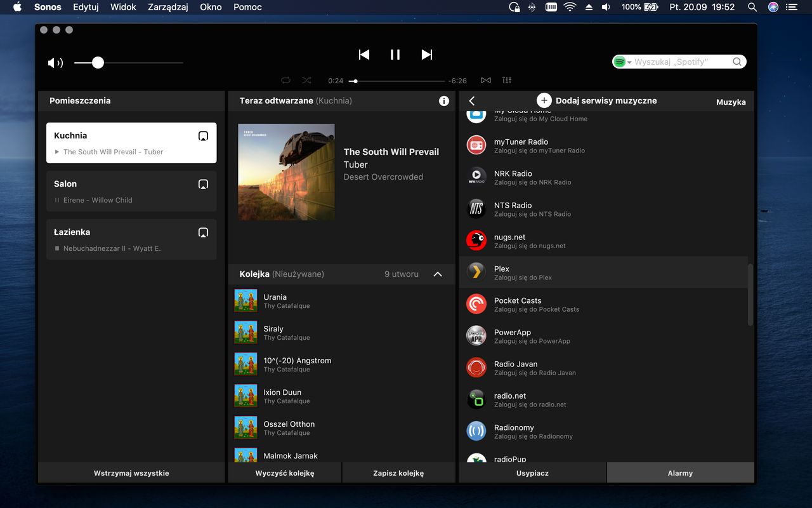Collapse the Kolejka queue panel
This screenshot has height=508, width=812.
[x=438, y=274]
